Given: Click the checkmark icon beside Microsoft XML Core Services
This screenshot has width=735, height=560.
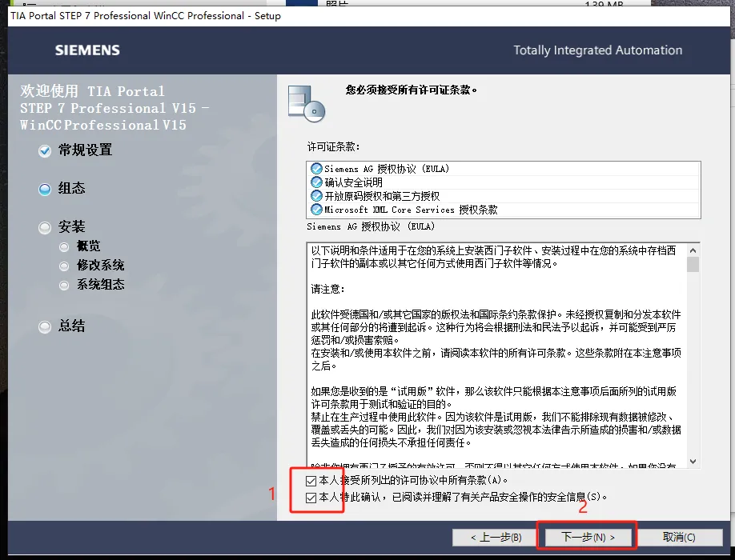Looking at the screenshot, I should [316, 210].
